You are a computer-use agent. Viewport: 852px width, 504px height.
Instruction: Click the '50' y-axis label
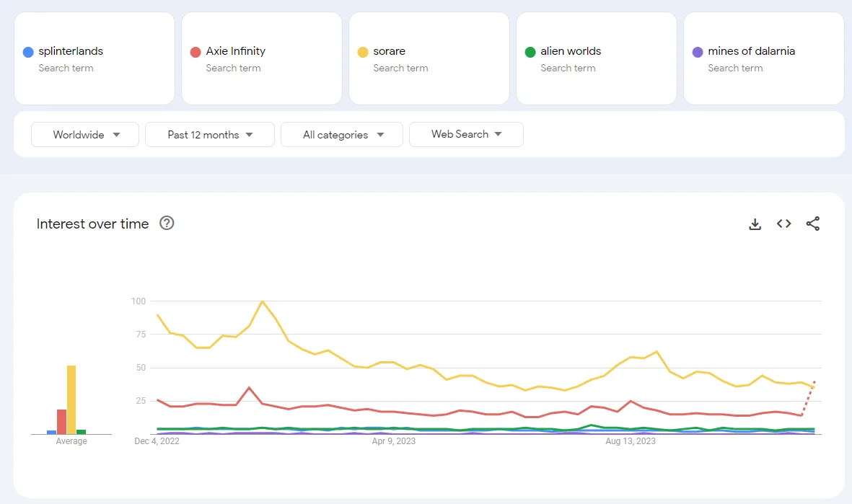pos(141,368)
